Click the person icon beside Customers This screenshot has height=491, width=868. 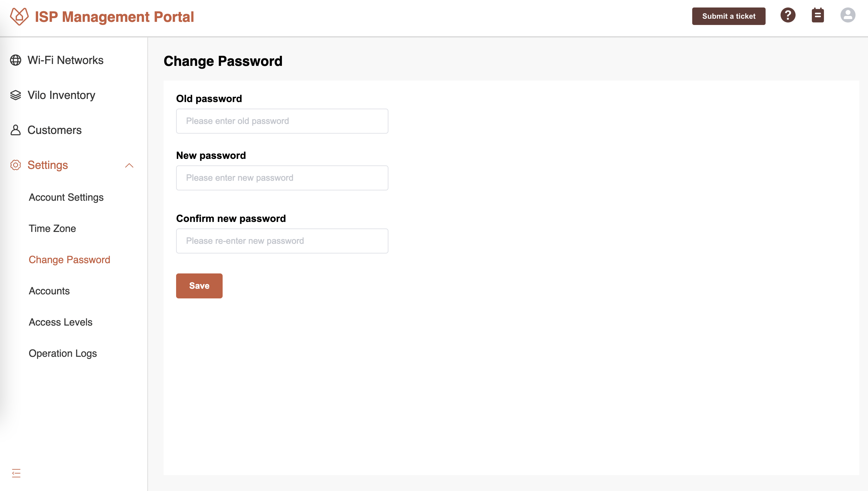15,130
